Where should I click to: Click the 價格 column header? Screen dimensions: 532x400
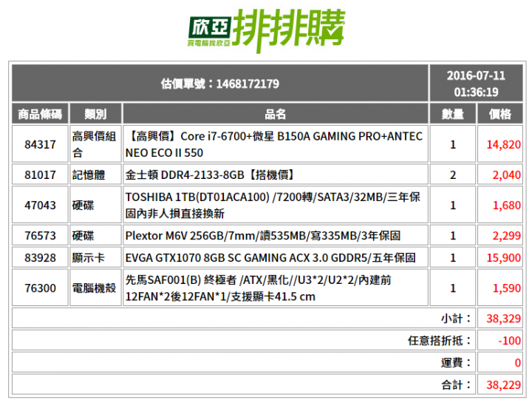pos(499,114)
